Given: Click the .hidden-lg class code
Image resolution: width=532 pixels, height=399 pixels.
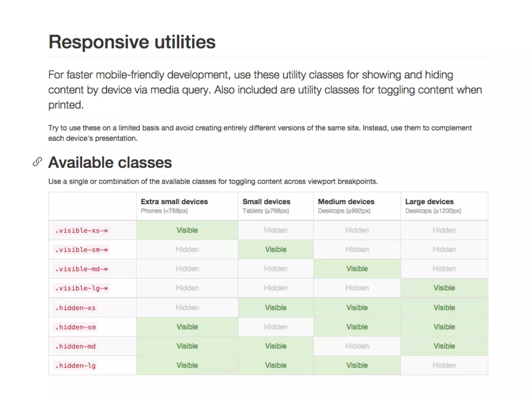Looking at the screenshot, I should pos(75,366).
